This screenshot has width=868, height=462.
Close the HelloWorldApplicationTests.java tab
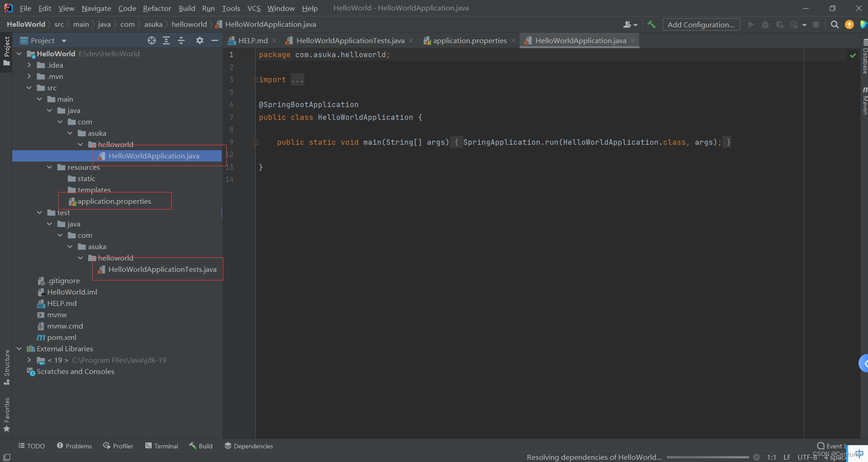tap(411, 40)
